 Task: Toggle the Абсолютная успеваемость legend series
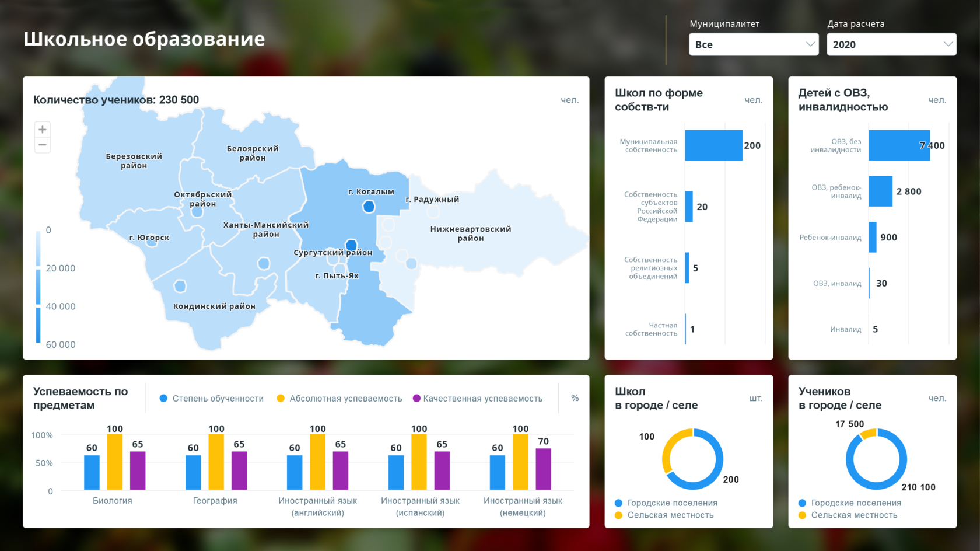coord(339,398)
